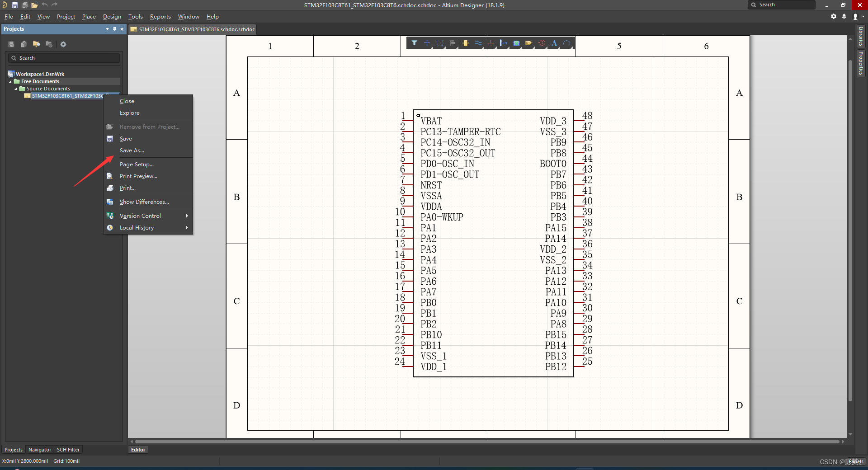Screen dimensions: 868x470
Task: Select the Place Sheet Symbol tool
Action: pyautogui.click(x=516, y=43)
